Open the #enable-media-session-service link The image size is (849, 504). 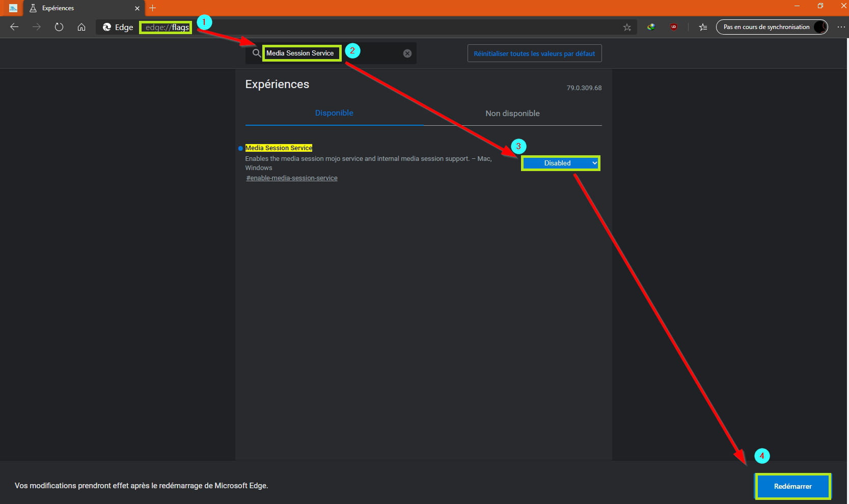292,178
